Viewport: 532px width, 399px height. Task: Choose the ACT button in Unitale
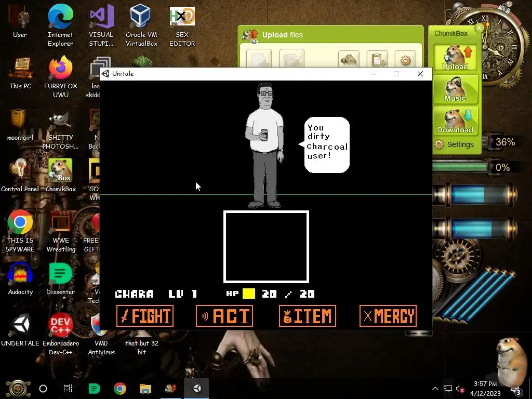click(x=224, y=316)
